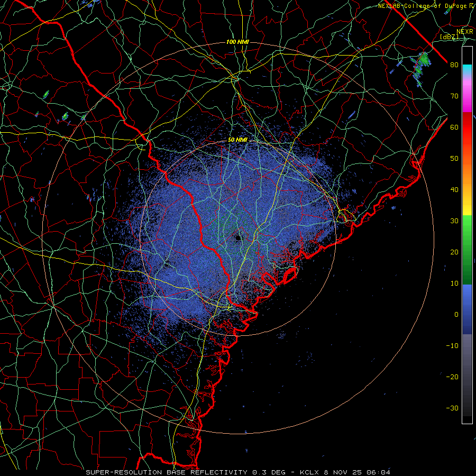Click the [dBZ] unit label

click(449, 37)
